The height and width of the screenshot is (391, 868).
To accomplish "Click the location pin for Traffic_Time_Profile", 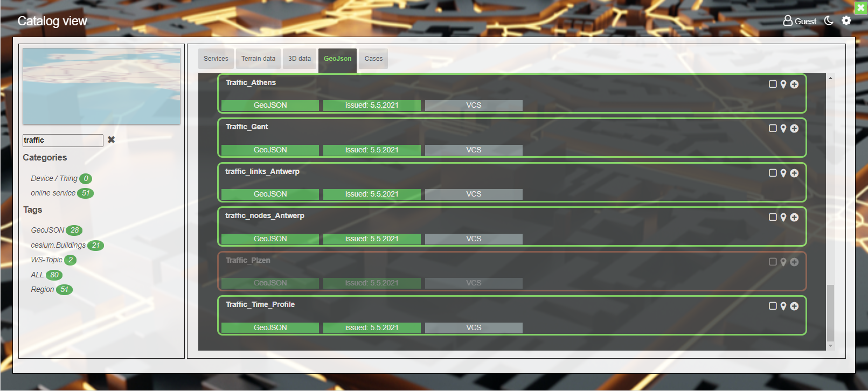I will [783, 306].
